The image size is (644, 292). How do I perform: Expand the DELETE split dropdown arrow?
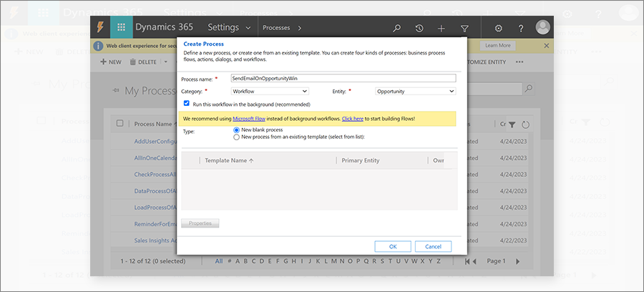[166, 62]
